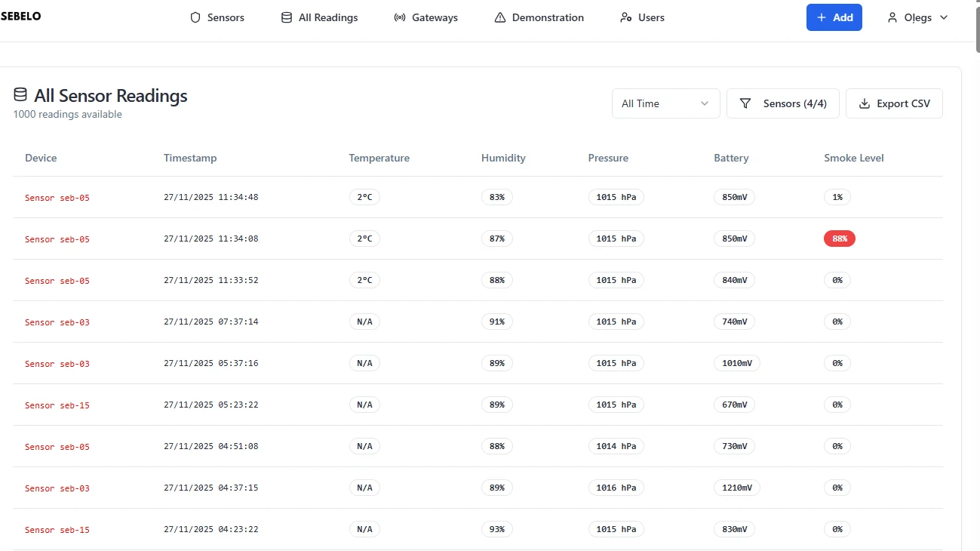
Task: Click the 1010mV battery value
Action: [x=737, y=363]
